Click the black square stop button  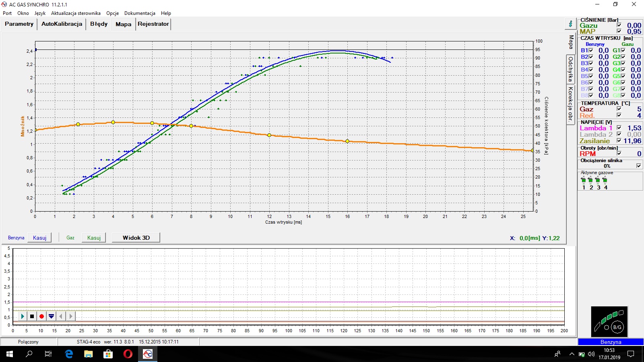(32, 317)
